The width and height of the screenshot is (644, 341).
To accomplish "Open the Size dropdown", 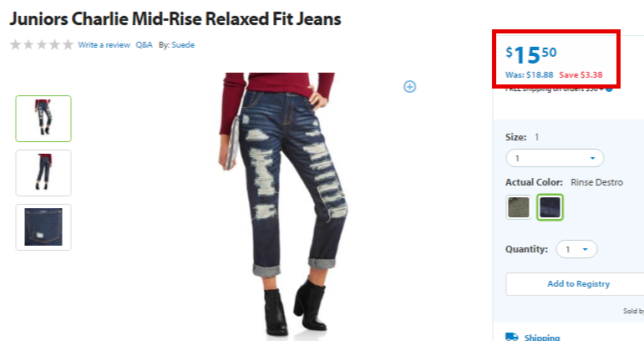I will point(555,158).
